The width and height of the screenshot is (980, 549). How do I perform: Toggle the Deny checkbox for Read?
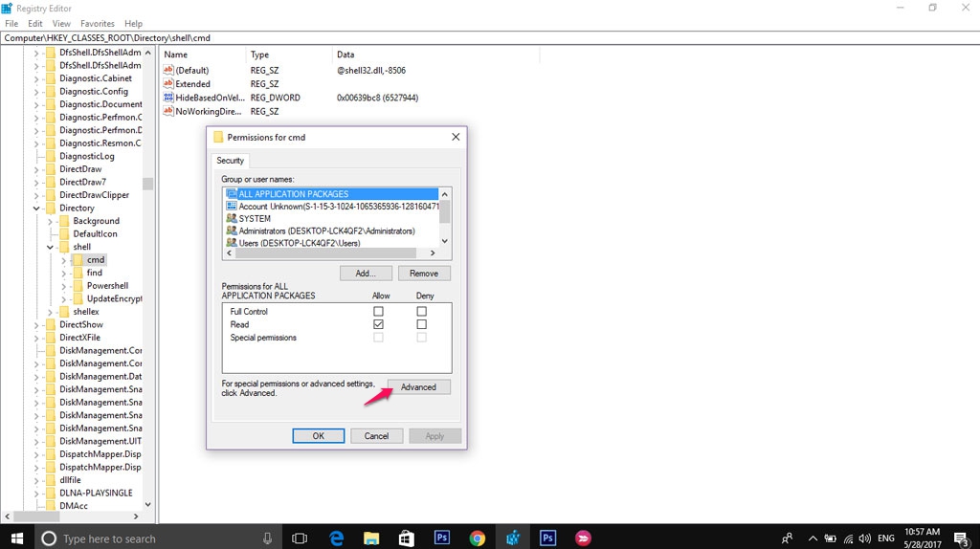tap(421, 325)
